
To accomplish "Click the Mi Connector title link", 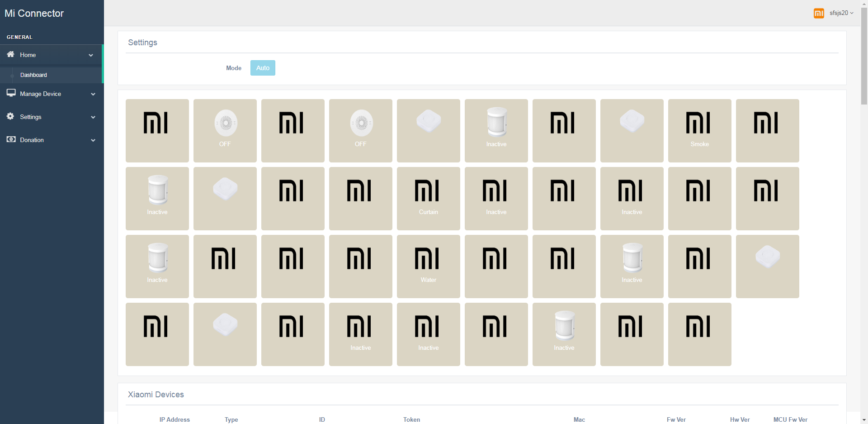I will [34, 14].
